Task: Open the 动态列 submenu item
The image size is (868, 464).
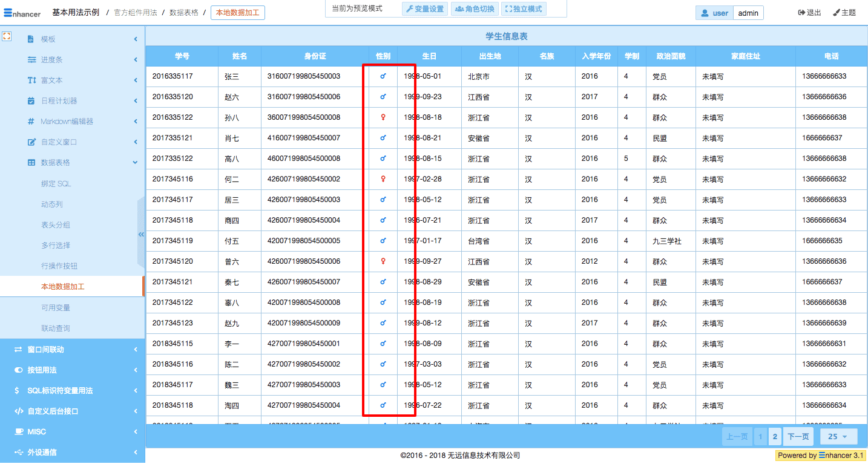Action: pos(52,204)
